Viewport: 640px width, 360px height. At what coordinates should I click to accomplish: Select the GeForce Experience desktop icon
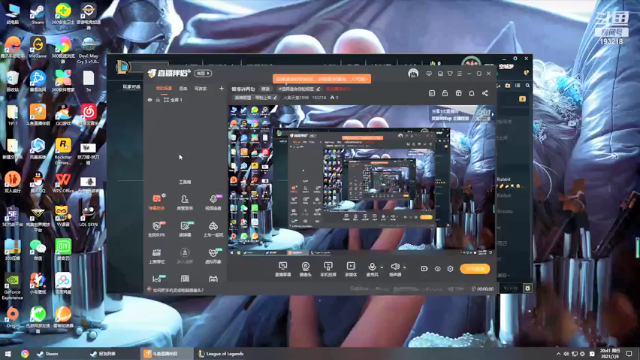point(12,287)
